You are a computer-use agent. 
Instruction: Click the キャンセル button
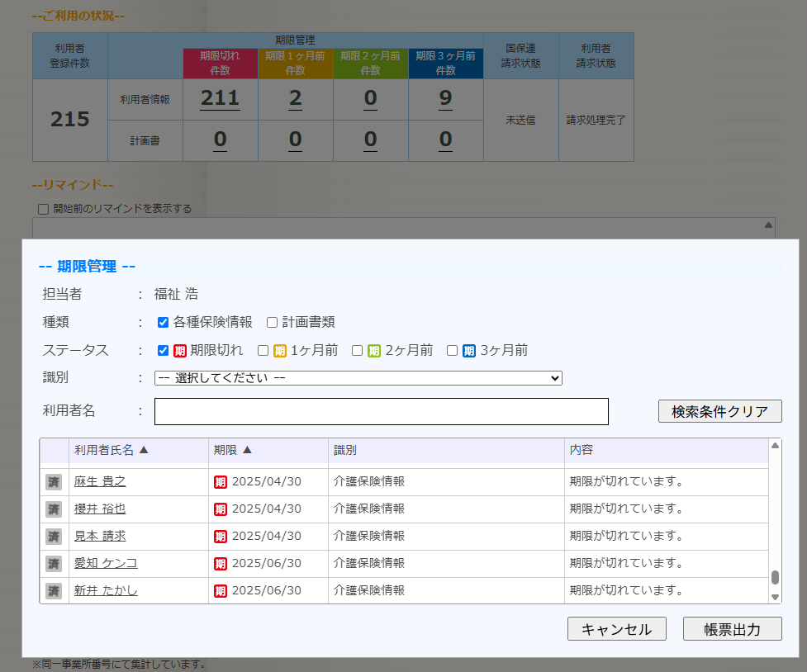tap(616, 628)
